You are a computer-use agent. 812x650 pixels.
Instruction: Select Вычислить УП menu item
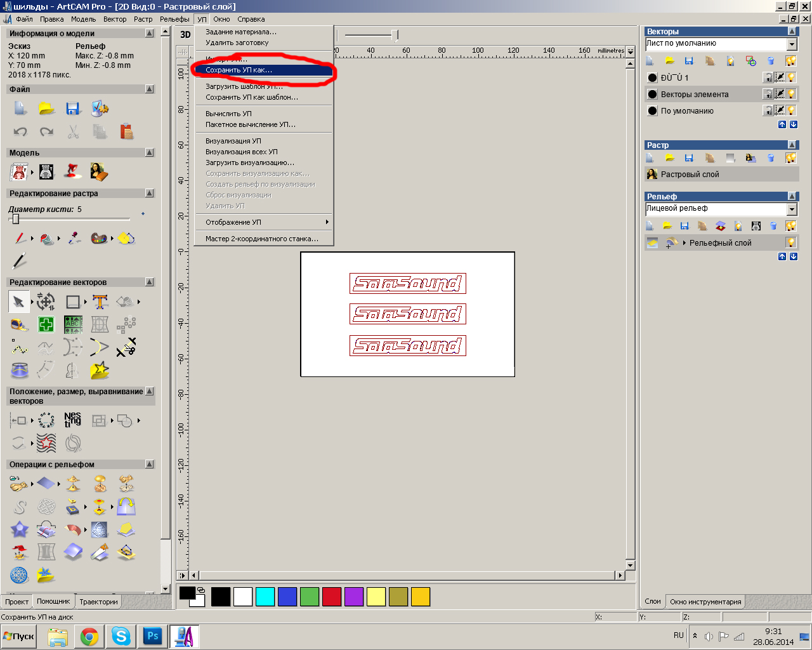click(x=263, y=114)
